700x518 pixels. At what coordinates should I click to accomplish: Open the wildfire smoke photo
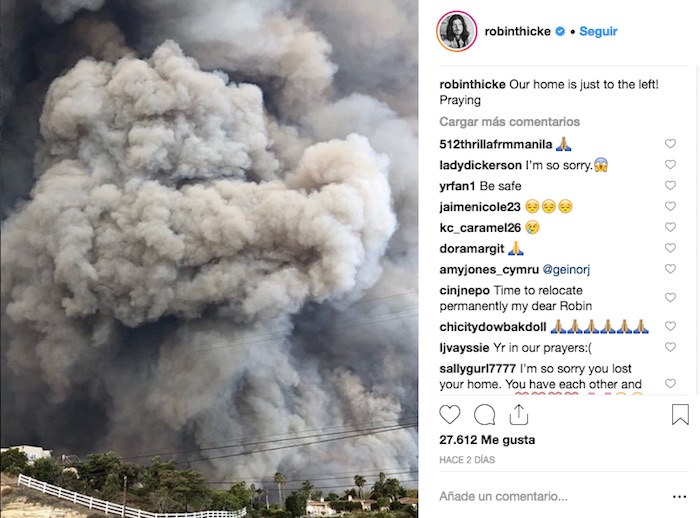(x=209, y=259)
